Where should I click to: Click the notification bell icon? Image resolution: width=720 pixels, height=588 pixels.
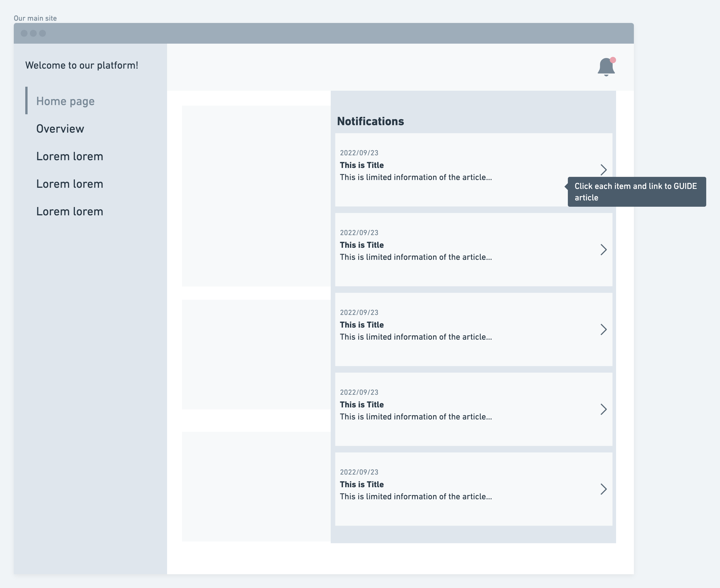coord(606,67)
